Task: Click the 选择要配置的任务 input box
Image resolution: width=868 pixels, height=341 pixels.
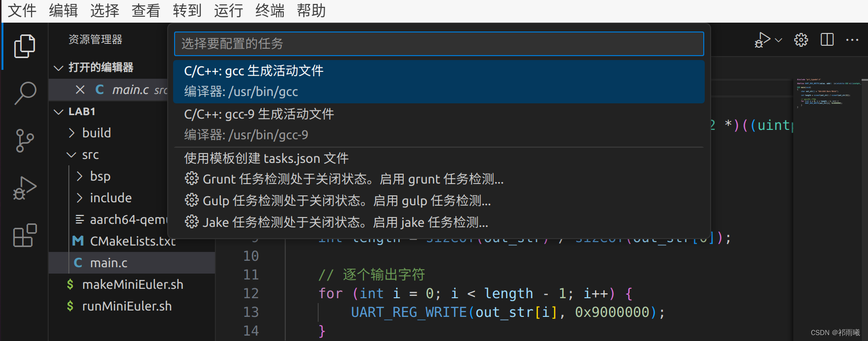Action: 439,44
